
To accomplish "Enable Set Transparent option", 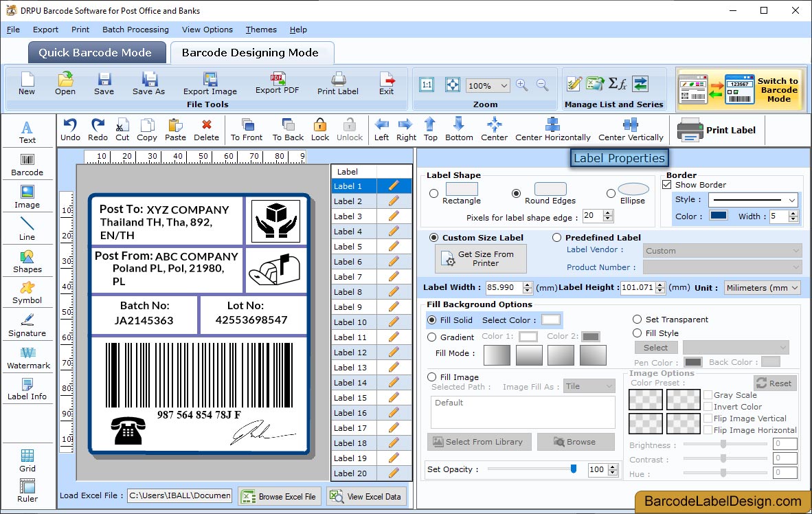I will pos(637,319).
